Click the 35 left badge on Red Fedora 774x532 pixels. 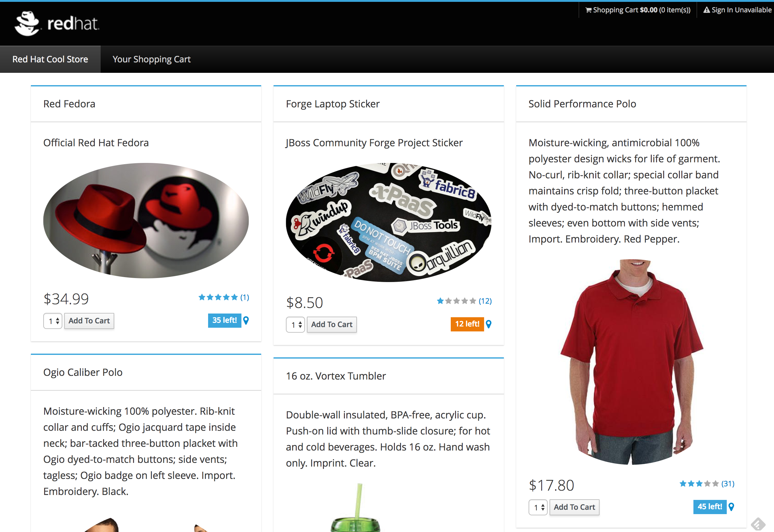tap(224, 320)
